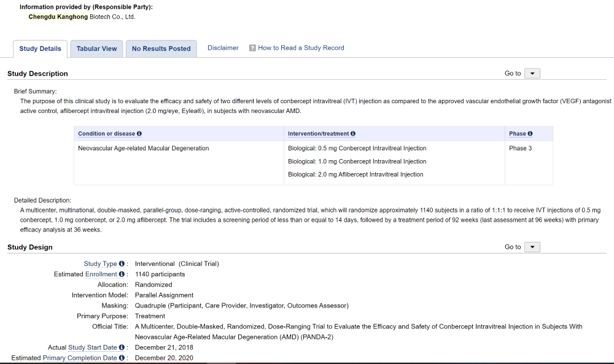Click the question mark help icon near Disclaimer
This screenshot has height=364, width=614.
tap(252, 48)
